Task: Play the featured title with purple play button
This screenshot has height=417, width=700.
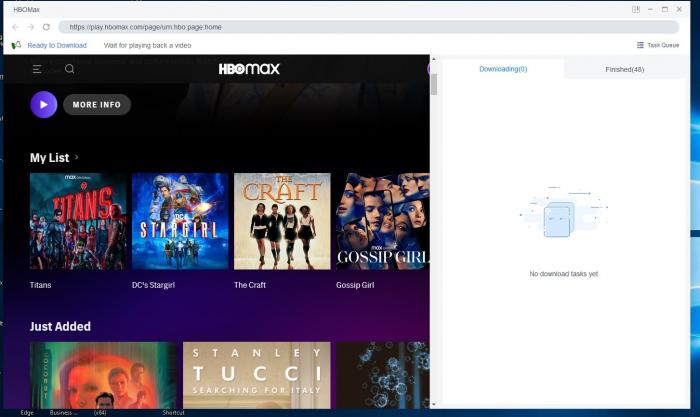Action: tap(44, 104)
